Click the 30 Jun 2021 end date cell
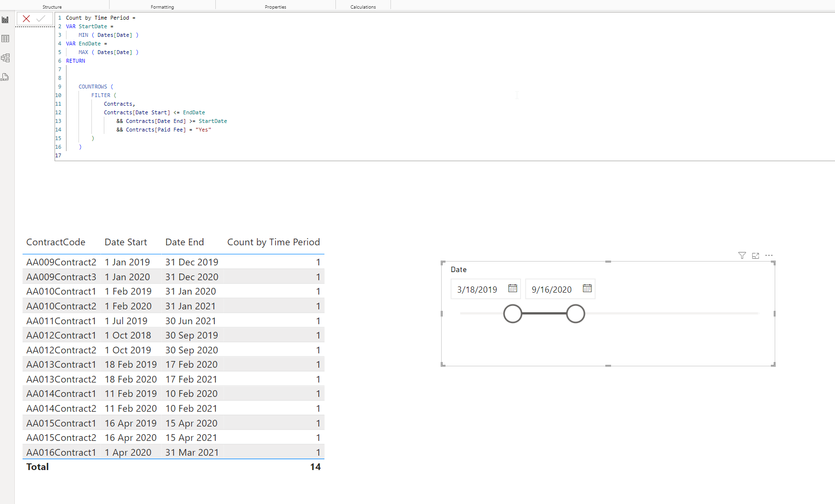This screenshot has height=504, width=835. [190, 321]
